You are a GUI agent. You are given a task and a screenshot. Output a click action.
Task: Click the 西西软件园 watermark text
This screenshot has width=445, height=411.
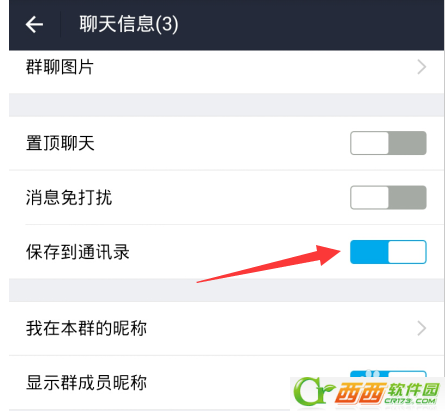coord(387,390)
